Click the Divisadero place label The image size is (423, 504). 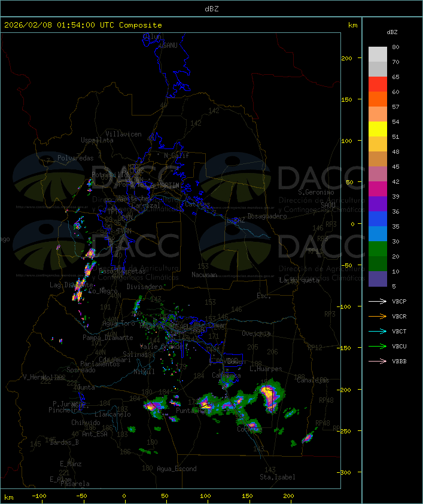[x=145, y=286]
